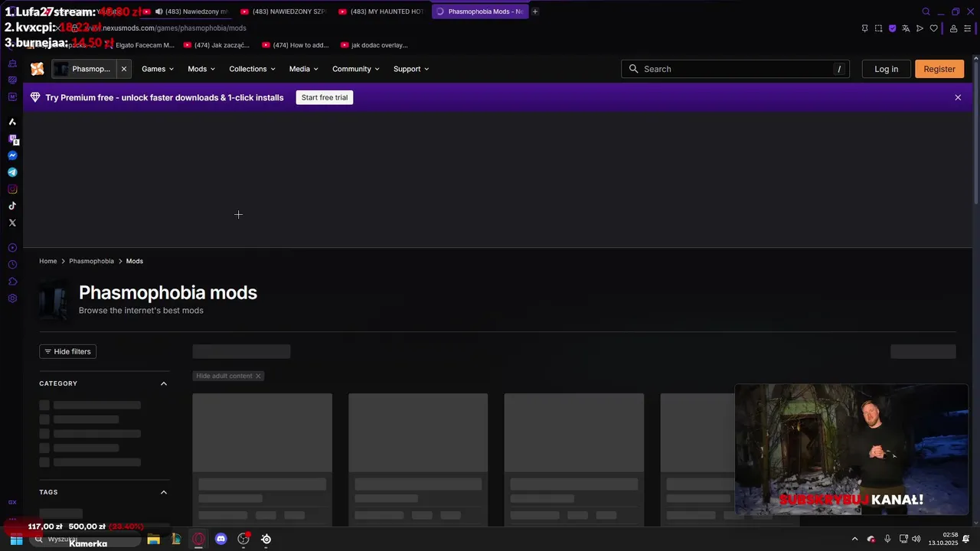This screenshot has width=980, height=551.
Task: Click Start free trial button
Action: (325, 97)
